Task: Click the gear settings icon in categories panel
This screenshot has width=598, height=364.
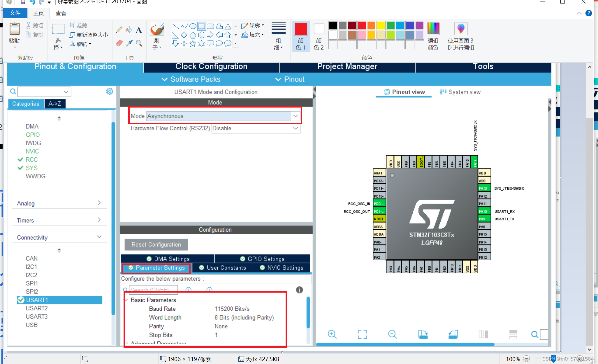Action: 110,92
